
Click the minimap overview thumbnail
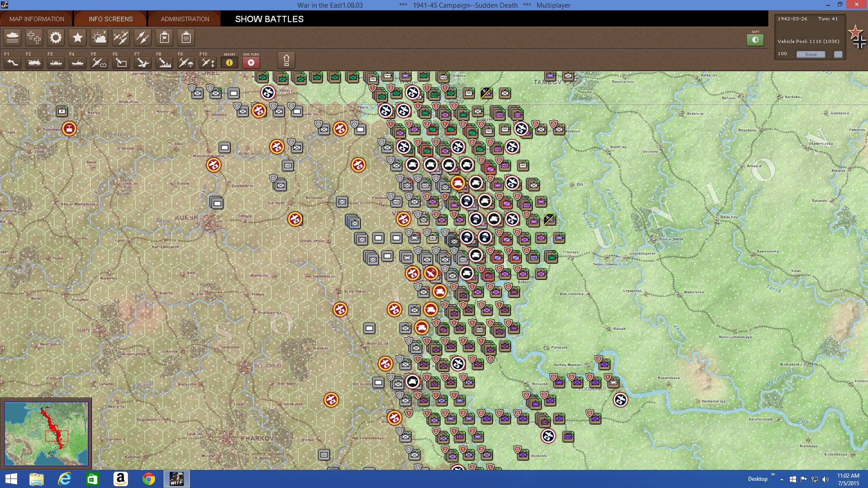coord(46,434)
